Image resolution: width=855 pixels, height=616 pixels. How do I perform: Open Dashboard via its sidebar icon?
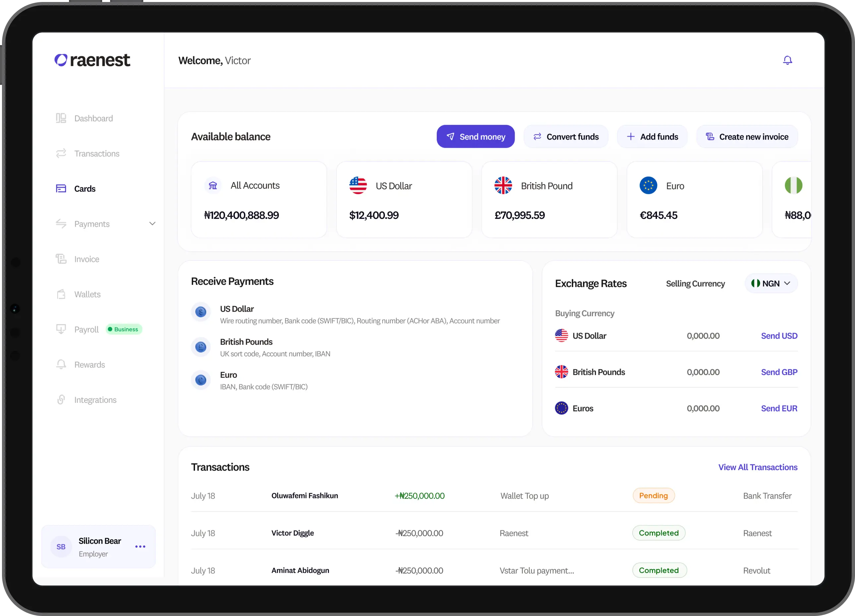(x=61, y=118)
